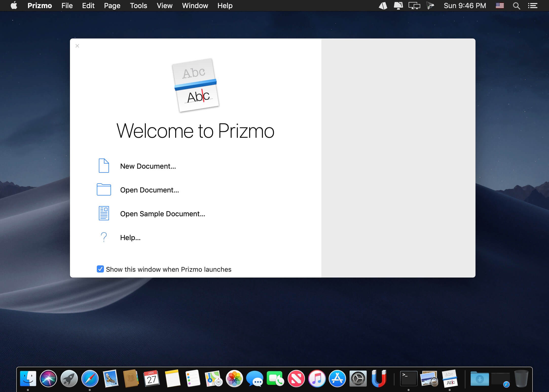Click the Open Sample Document... link

coord(162,214)
